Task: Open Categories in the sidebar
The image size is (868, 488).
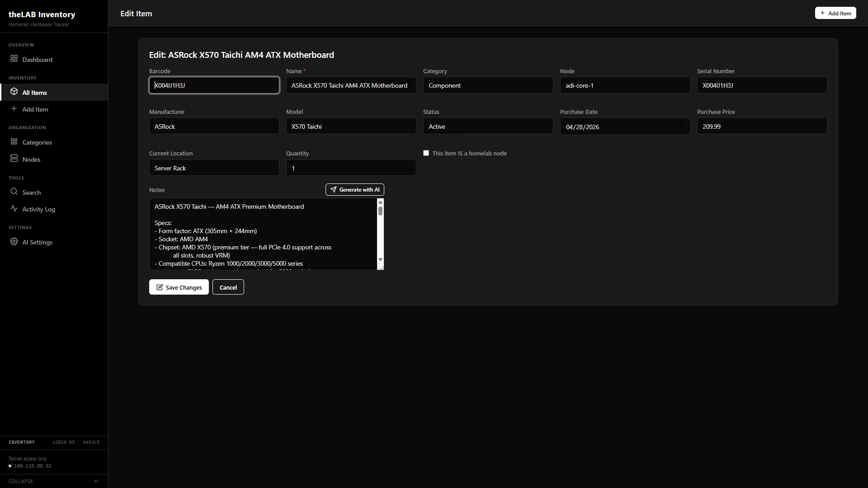Action: 54,142
